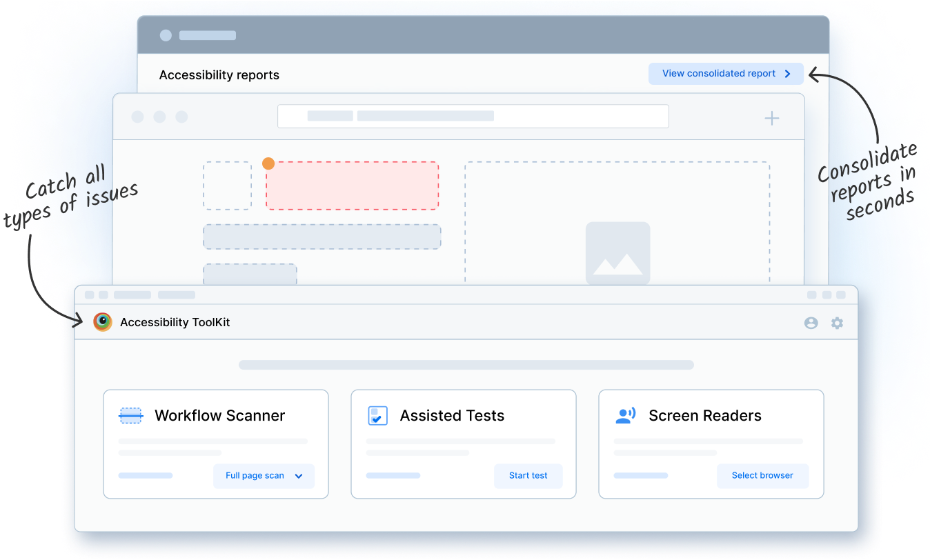Click the orange issue indicator dot
This screenshot has width=930, height=560.
(x=268, y=163)
